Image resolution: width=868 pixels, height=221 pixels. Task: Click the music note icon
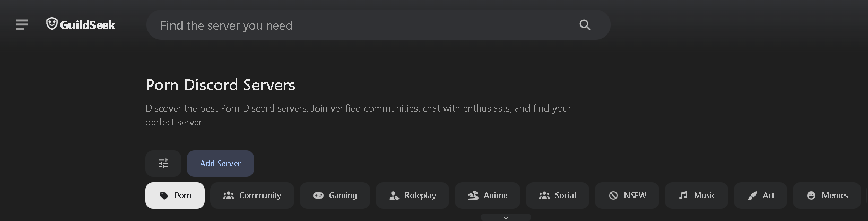(x=683, y=195)
